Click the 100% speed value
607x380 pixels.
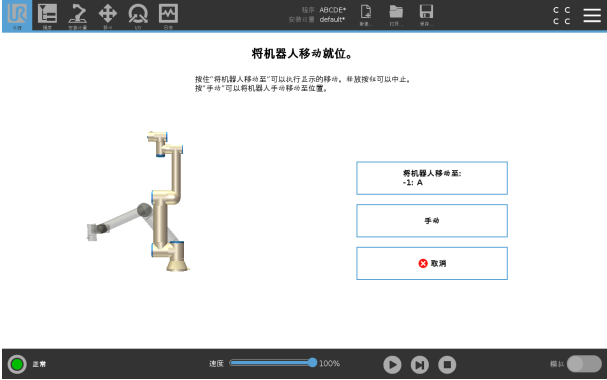329,363
